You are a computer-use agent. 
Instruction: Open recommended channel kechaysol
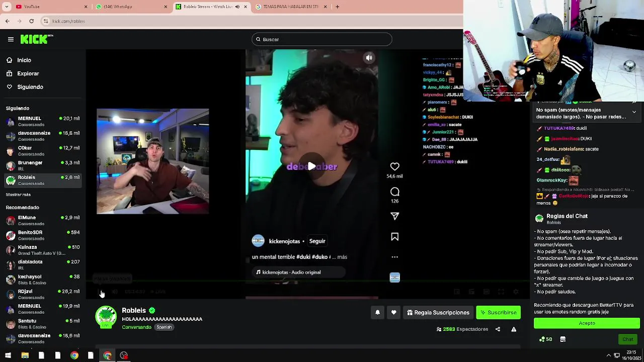[43, 279]
